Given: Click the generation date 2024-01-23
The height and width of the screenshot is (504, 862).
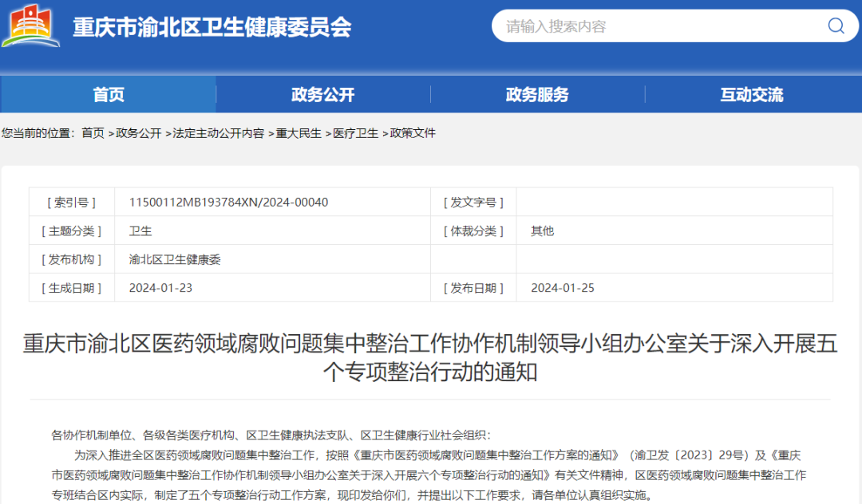Looking at the screenshot, I should pyautogui.click(x=160, y=288).
